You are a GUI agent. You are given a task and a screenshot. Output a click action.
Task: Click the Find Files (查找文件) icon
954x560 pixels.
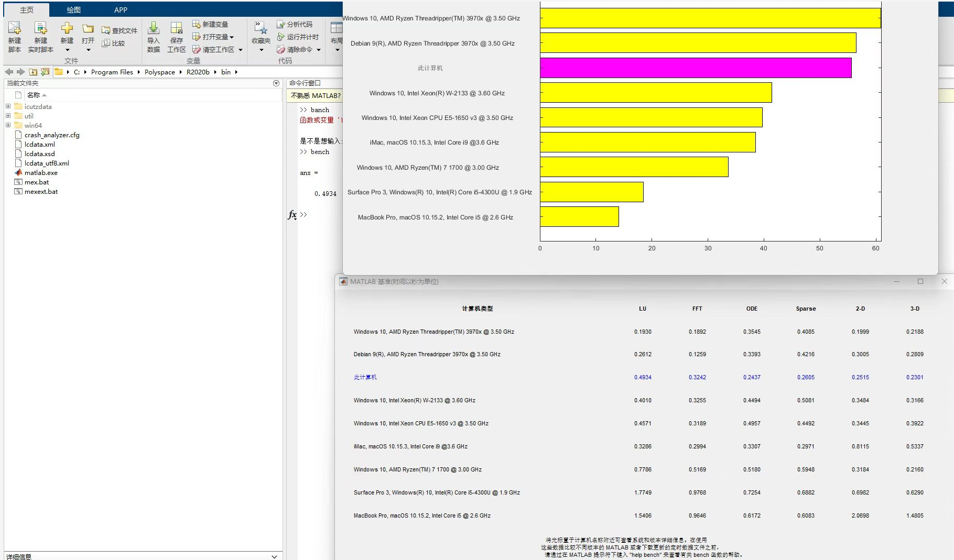(x=106, y=31)
